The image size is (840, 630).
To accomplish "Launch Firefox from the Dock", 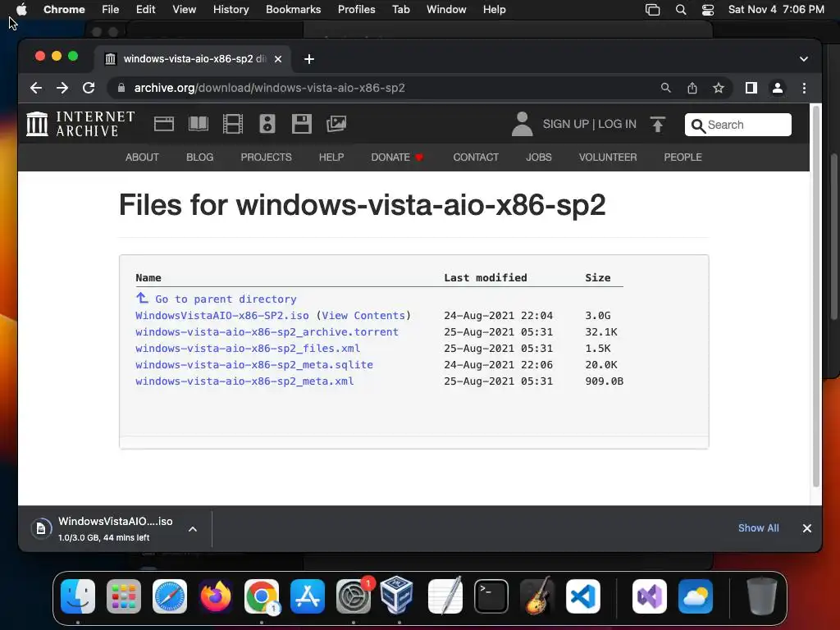I will 216,596.
